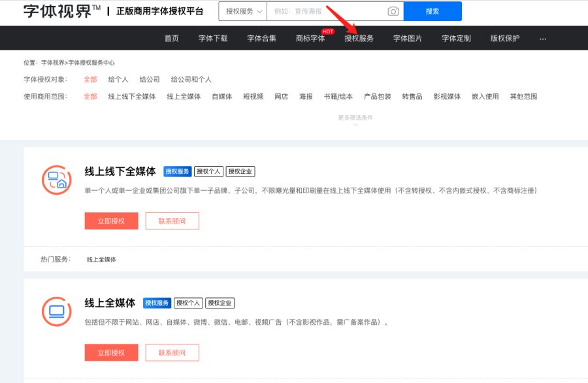Filter by 短视频 commercial scope
This screenshot has width=588, height=383.
pos(253,97)
